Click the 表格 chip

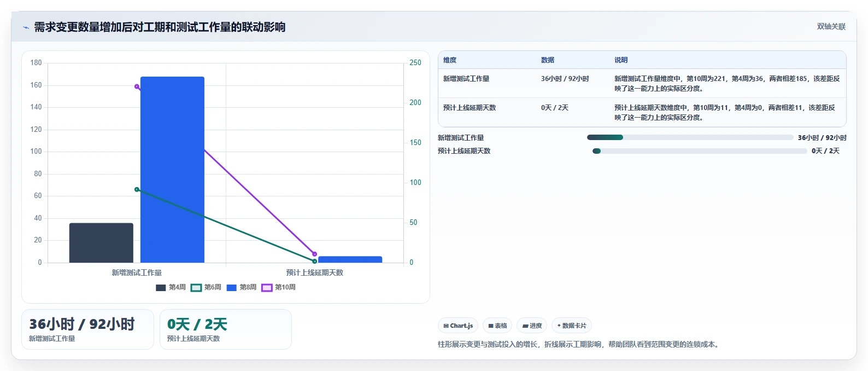click(497, 326)
